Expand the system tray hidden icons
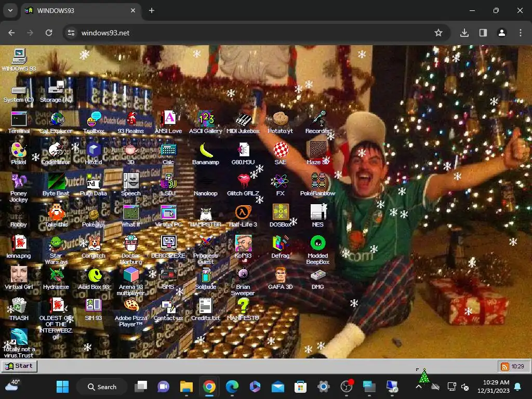The width and height of the screenshot is (532, 399). point(419,387)
